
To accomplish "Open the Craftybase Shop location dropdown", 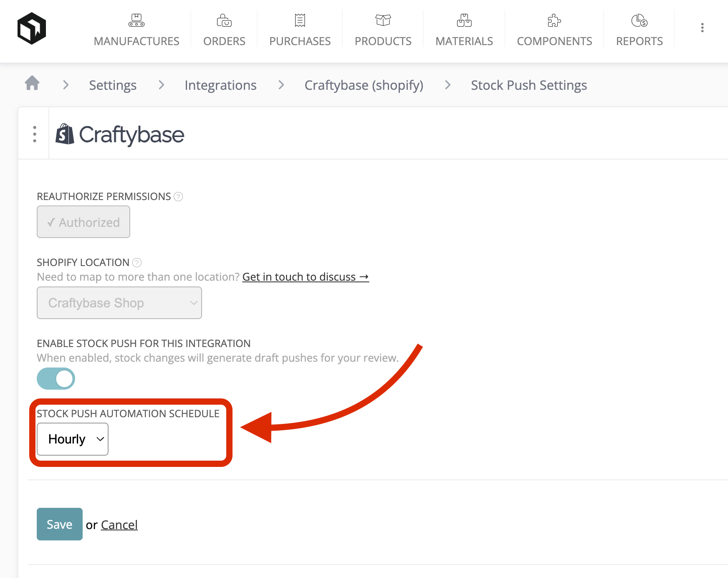I will click(x=119, y=303).
